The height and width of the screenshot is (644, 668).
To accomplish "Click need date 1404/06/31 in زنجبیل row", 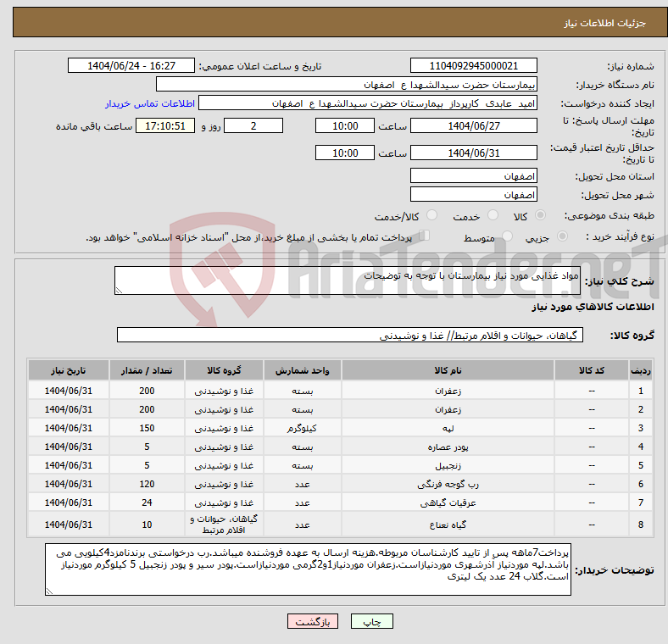I will [x=68, y=465].
